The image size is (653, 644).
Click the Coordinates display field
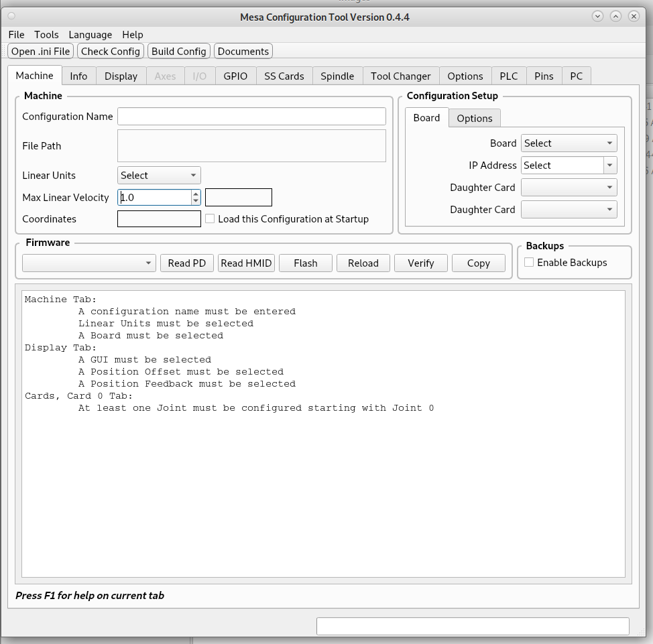(x=159, y=219)
